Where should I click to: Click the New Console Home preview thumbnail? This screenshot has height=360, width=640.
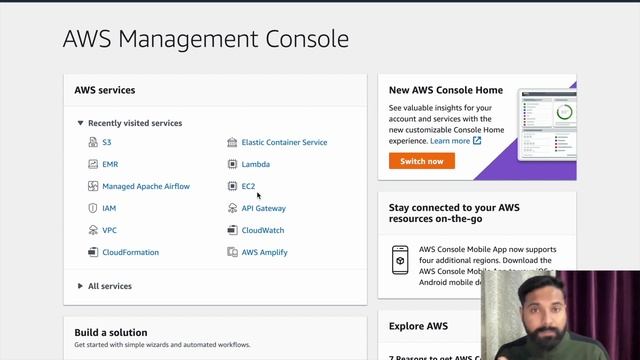point(547,124)
